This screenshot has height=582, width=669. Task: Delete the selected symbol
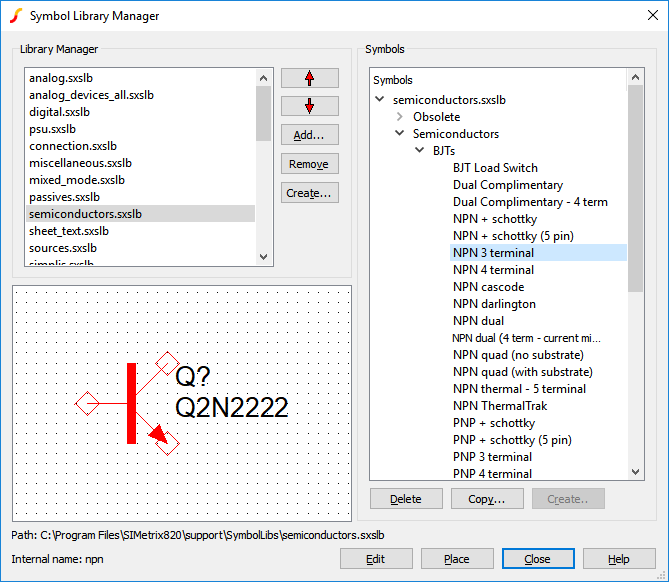pos(405,499)
